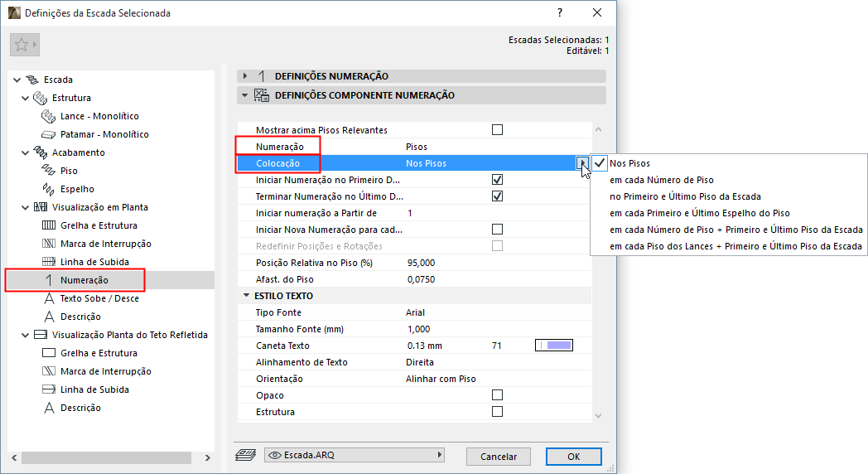Click Marca de Interrupção icon under Teto Refletida
Viewport: 868px width, 474px height.
49,371
